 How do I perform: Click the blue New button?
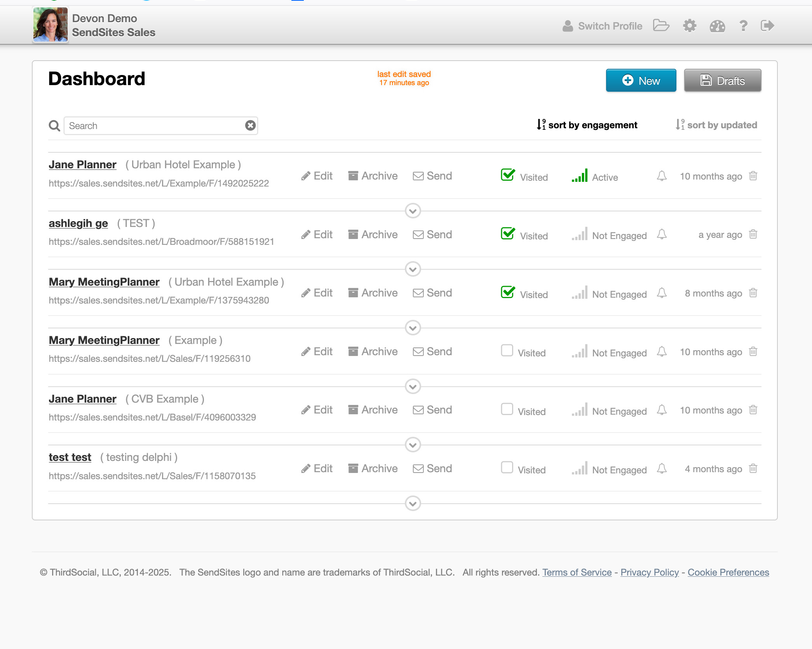641,80
